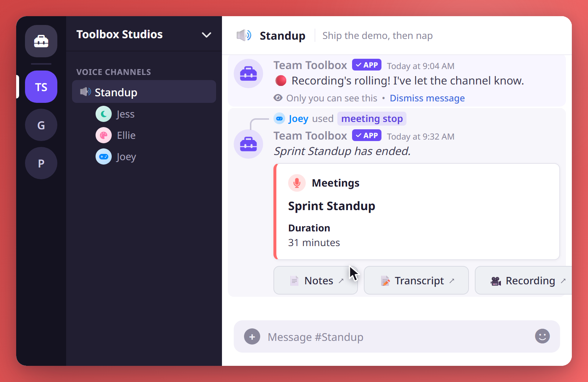Click the Meetings author label in embed
This screenshot has height=382, width=588.
pyautogui.click(x=336, y=183)
